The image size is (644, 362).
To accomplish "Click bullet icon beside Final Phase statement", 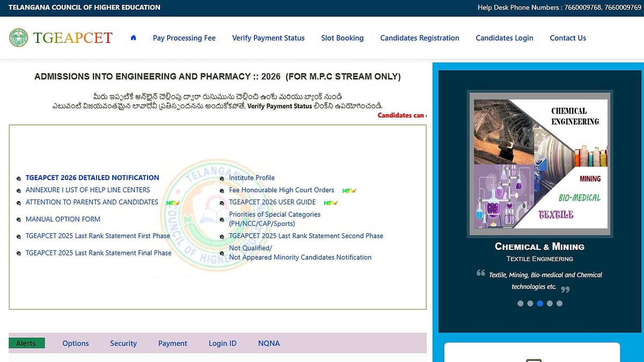I will pyautogui.click(x=19, y=254).
